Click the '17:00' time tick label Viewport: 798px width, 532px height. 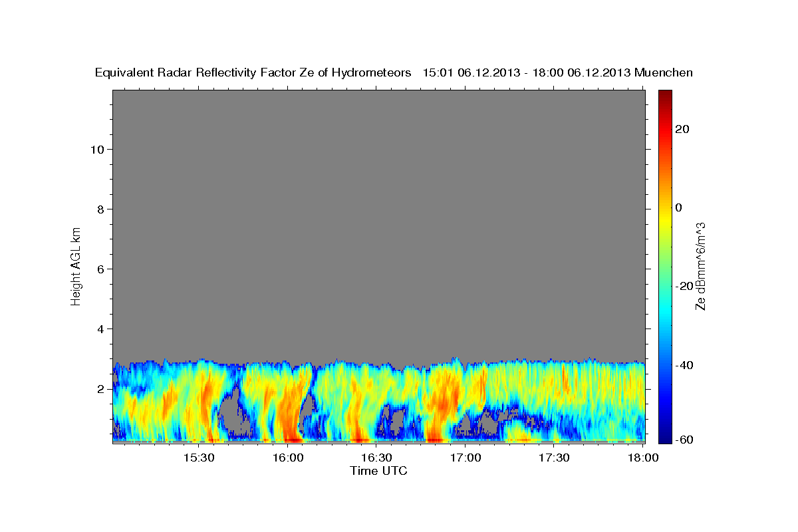(x=465, y=458)
